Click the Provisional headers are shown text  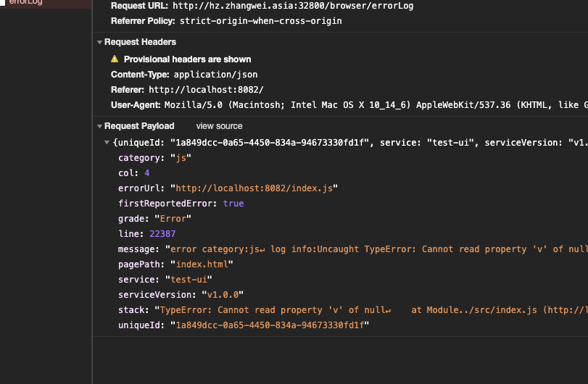click(188, 59)
